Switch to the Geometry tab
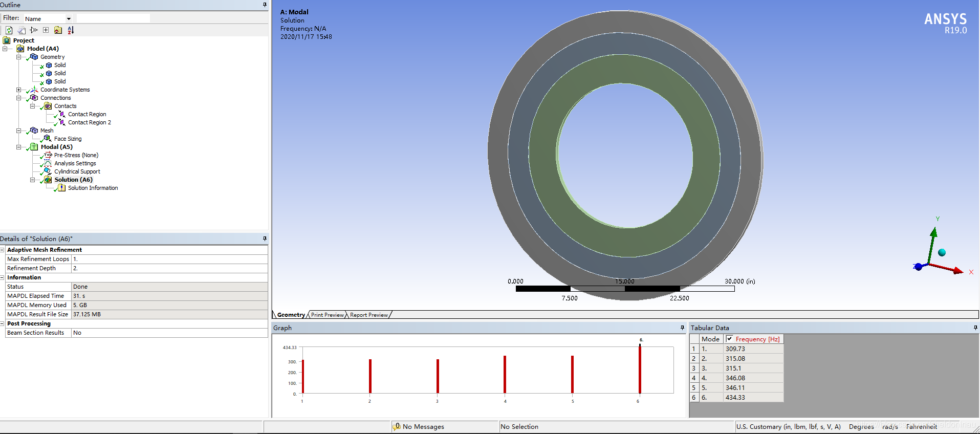Viewport: 980px width, 434px height. (x=291, y=315)
